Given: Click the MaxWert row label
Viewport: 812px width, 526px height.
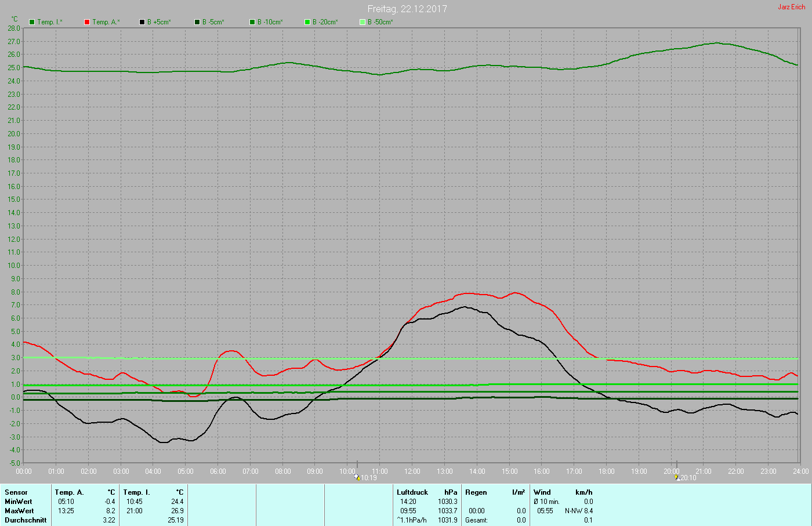Looking at the screenshot, I should 19,511.
